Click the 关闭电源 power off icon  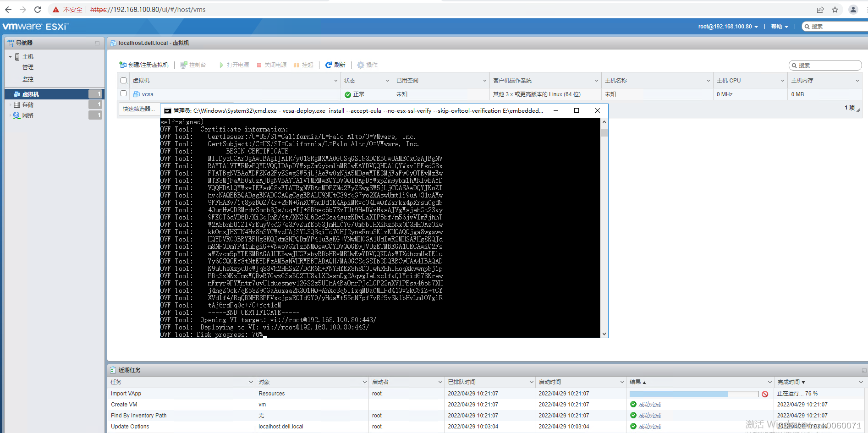point(259,65)
